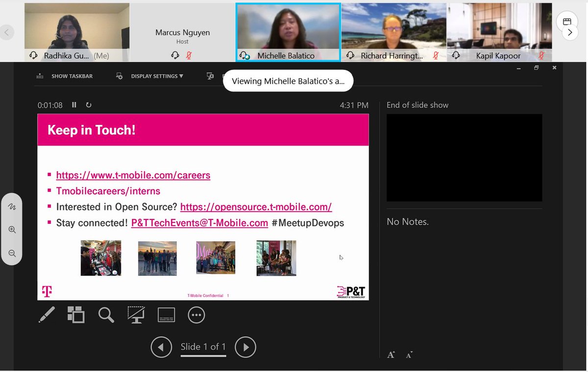
Task: Open the Tmobilecareers/interns link
Action: [x=108, y=191]
